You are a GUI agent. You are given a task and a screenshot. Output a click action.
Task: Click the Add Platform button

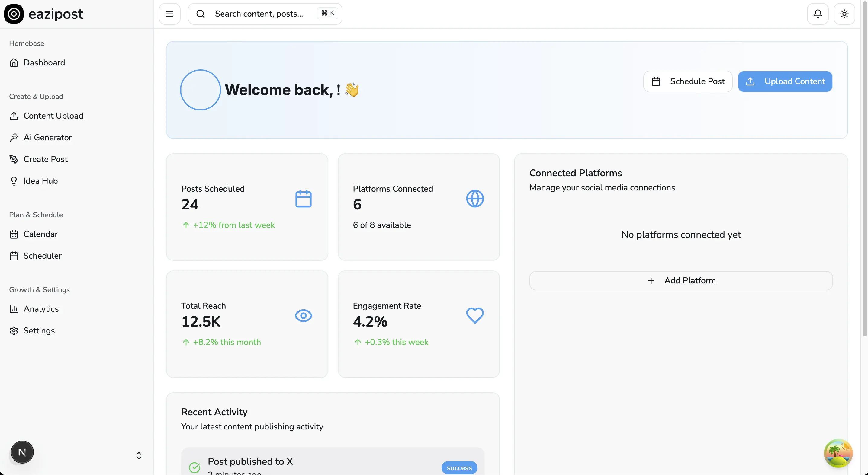coord(681,280)
